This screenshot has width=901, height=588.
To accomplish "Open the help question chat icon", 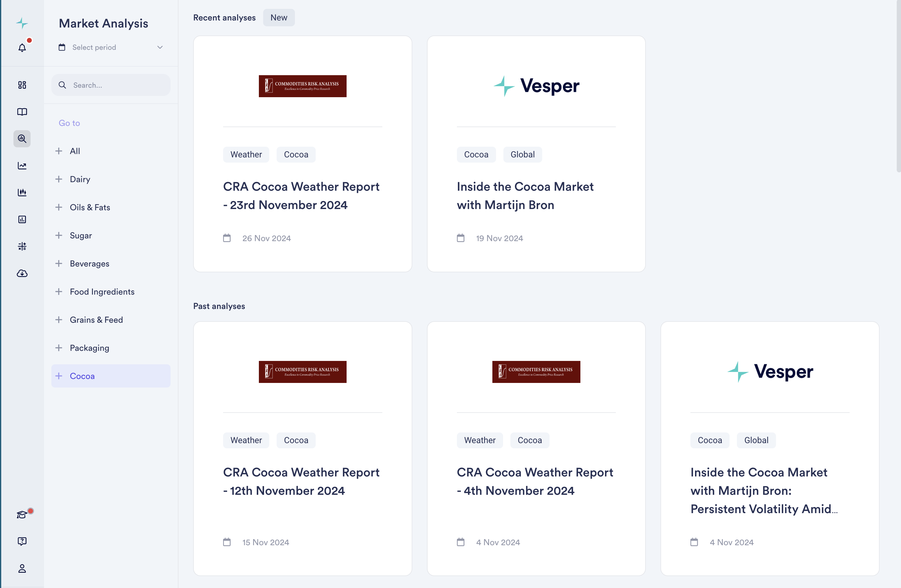I will (22, 541).
